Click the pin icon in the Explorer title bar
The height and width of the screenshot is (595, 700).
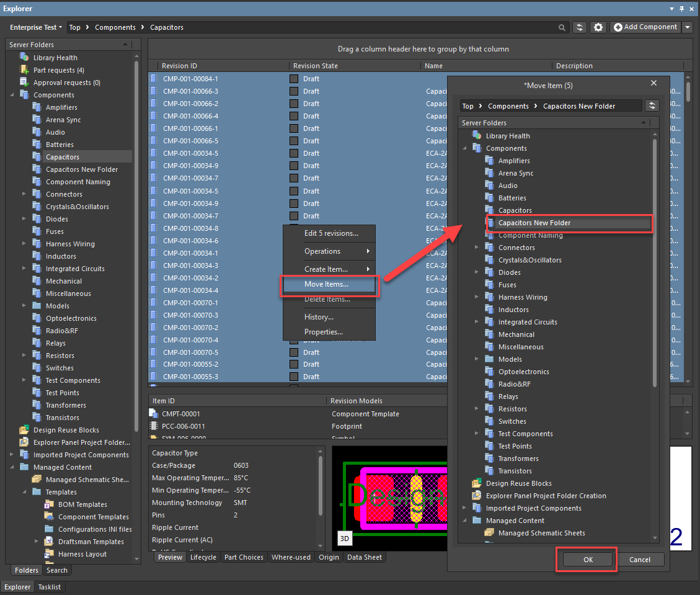681,9
